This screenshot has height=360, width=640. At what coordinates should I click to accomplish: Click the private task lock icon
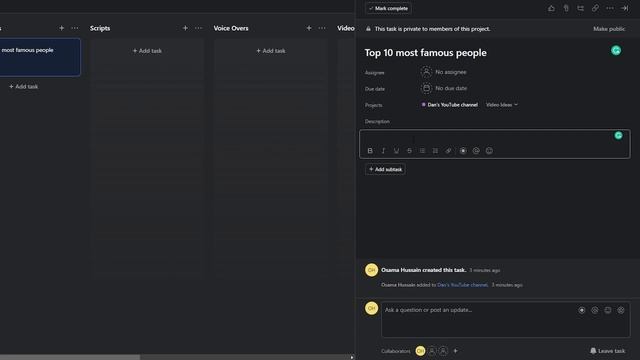(x=368, y=29)
